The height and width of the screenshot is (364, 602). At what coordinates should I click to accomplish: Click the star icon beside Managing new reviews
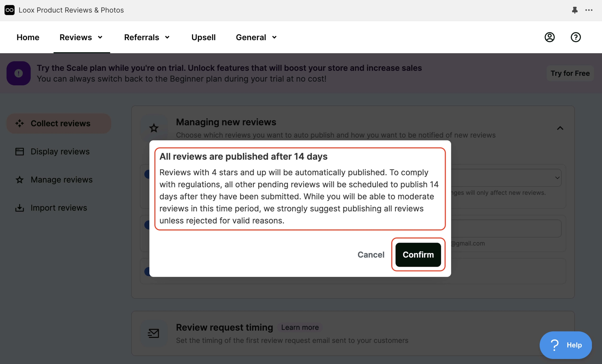coord(154,128)
